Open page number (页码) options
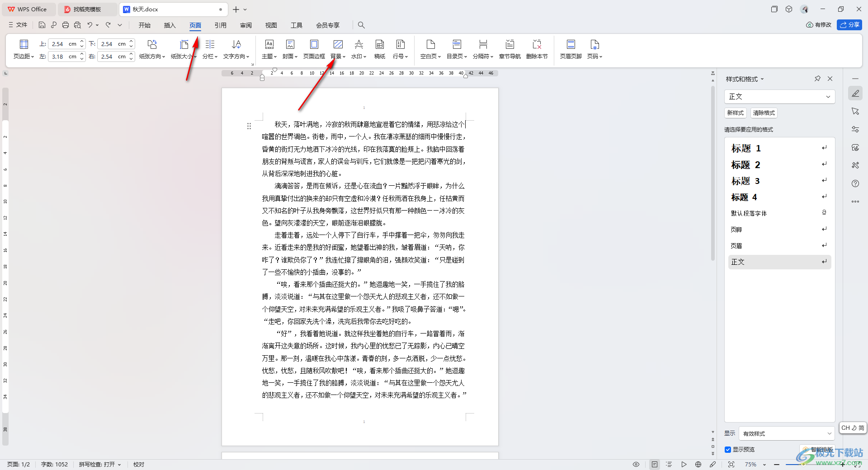The height and width of the screenshot is (470, 868). [594, 49]
